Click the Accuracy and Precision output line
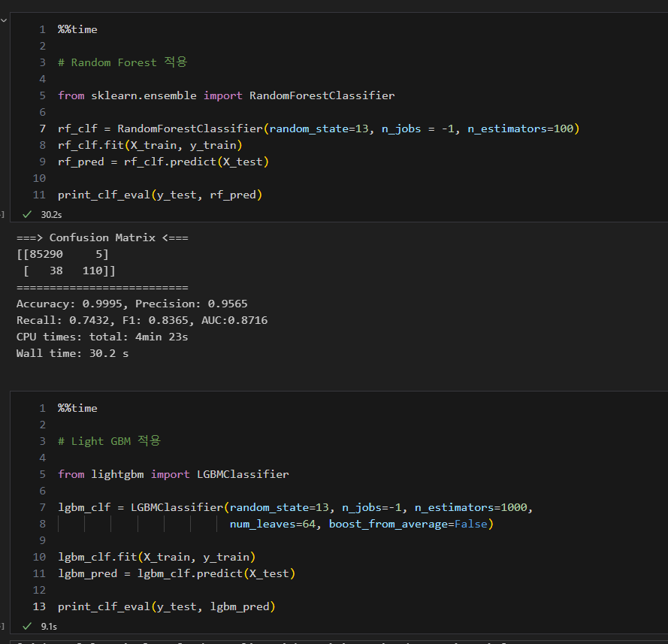Viewport: 668px width, 644px height. pyautogui.click(x=131, y=304)
